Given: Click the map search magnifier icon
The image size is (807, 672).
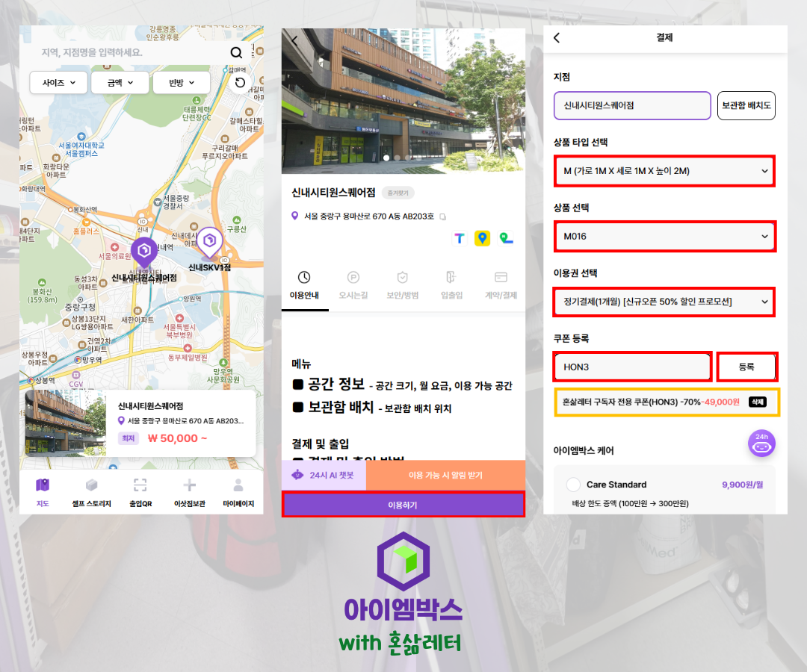Looking at the screenshot, I should point(236,52).
